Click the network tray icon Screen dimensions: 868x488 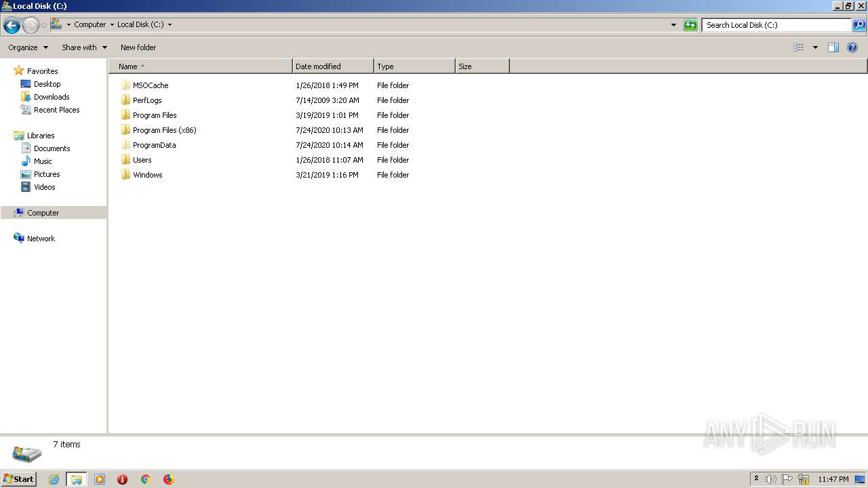[804, 479]
